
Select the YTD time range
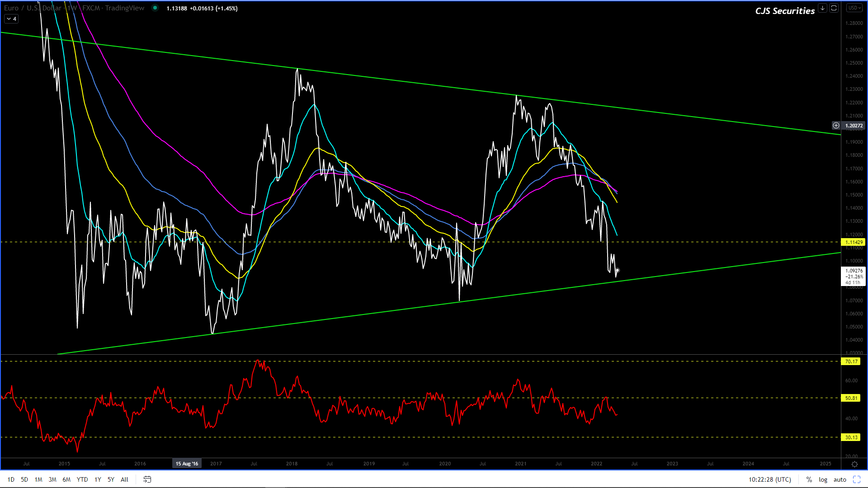tap(82, 479)
